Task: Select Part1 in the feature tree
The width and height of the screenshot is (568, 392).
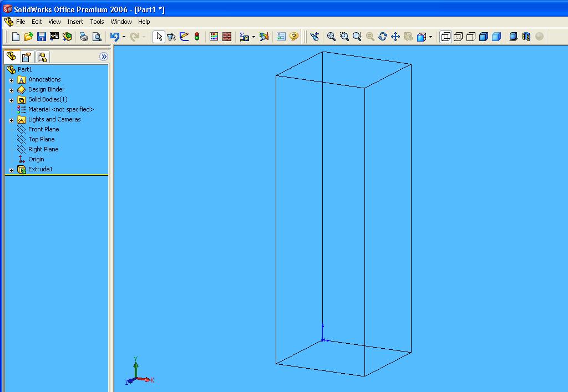Action: pos(24,69)
